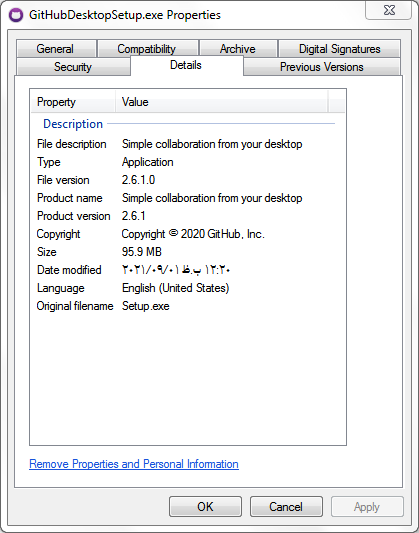The height and width of the screenshot is (533, 419).
Task: Click the 'Copyright © 2020 GitHub, Inc.' value
Action: click(193, 234)
